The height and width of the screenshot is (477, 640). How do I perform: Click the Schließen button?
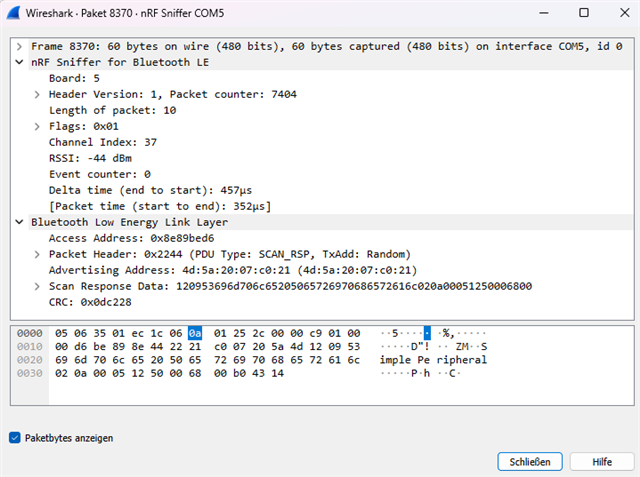pyautogui.click(x=530, y=461)
